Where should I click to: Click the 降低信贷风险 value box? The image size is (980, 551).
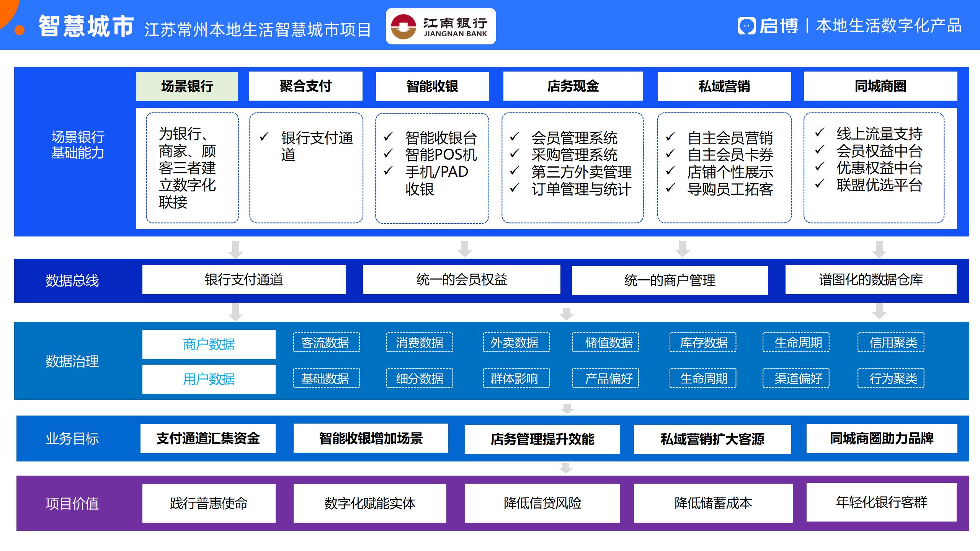coord(542,503)
